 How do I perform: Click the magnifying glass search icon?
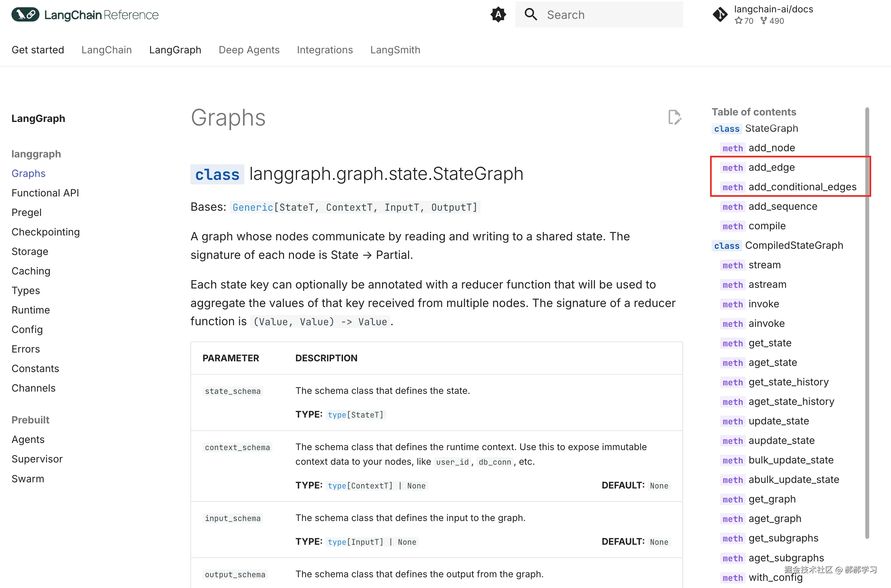(x=530, y=15)
